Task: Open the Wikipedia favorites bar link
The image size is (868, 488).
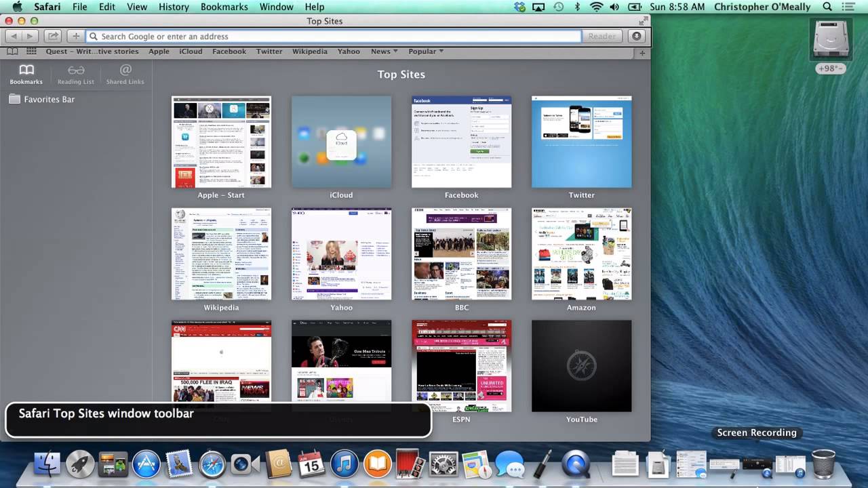Action: [310, 52]
